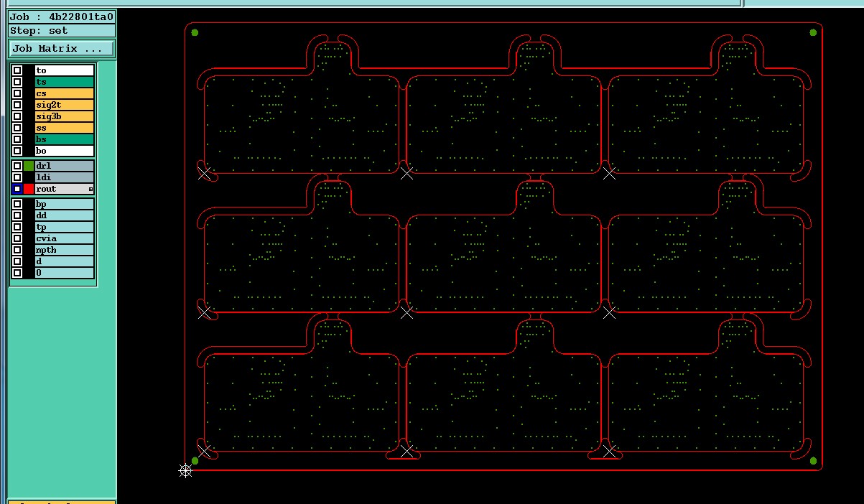Toggle the checkbox for layer bs
864x504 pixels.
click(x=17, y=139)
